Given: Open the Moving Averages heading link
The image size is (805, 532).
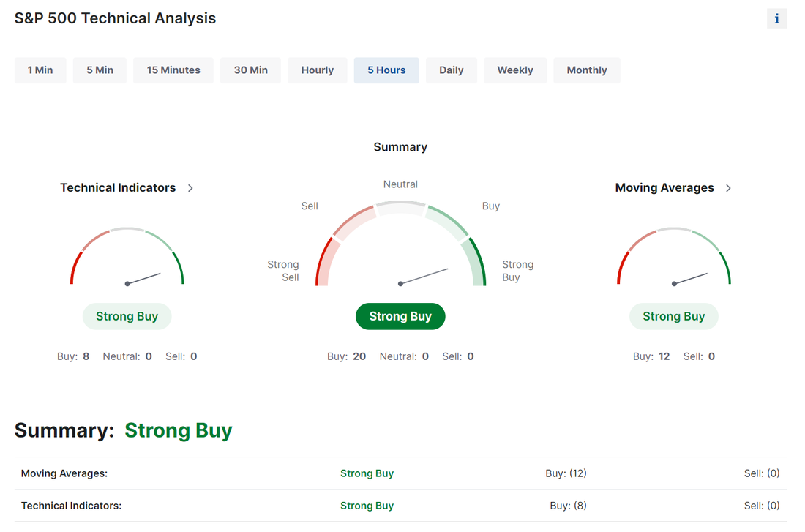Looking at the screenshot, I should (x=664, y=188).
